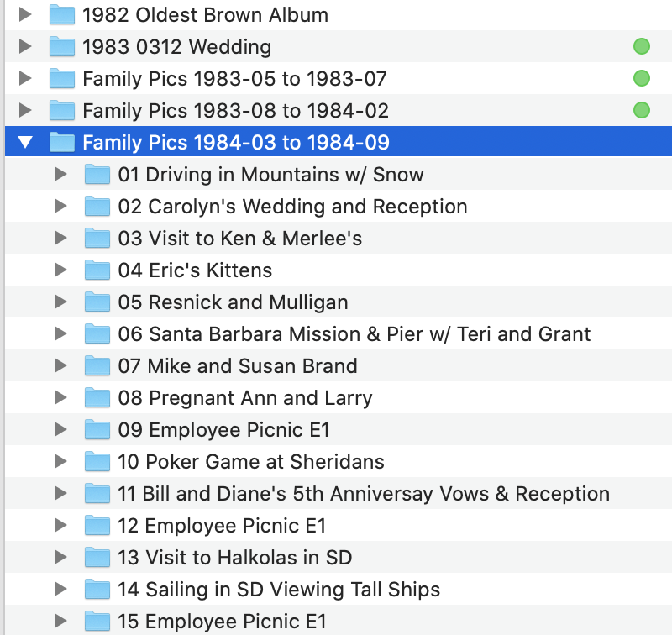
Task: Click the 1983 0312 Wedding folder icon
Action: 62,47
